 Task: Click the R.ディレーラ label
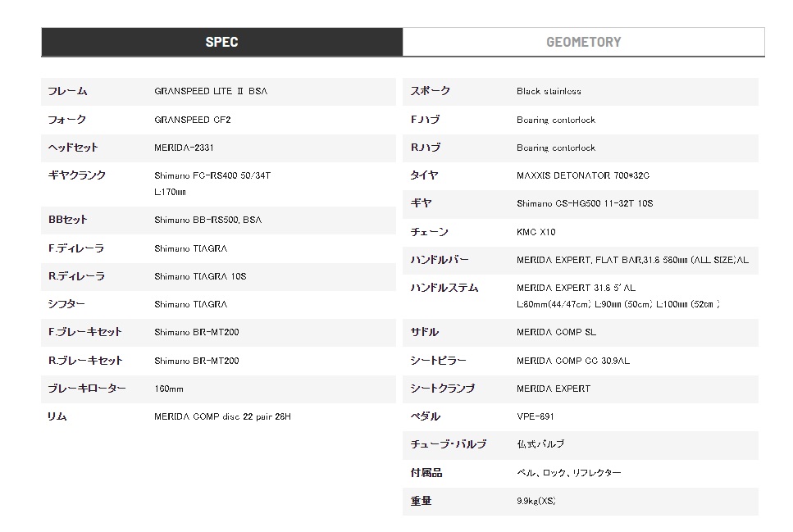pyautogui.click(x=76, y=276)
